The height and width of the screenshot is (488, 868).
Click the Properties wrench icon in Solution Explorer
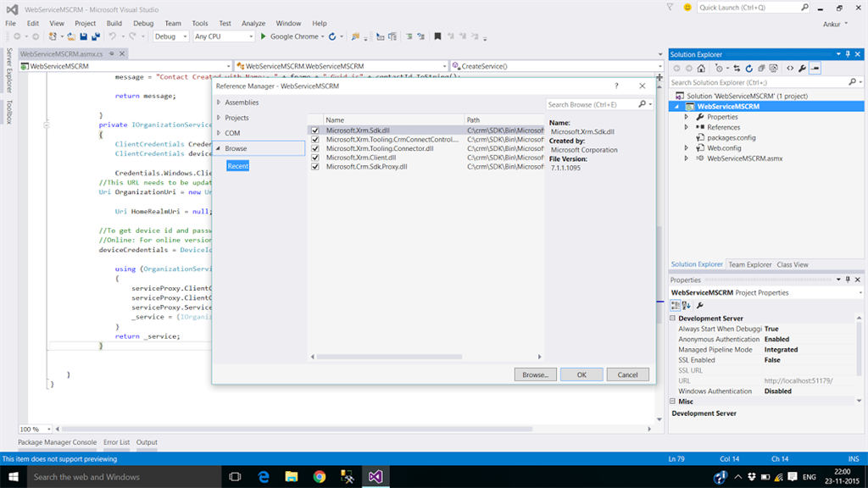pyautogui.click(x=802, y=68)
